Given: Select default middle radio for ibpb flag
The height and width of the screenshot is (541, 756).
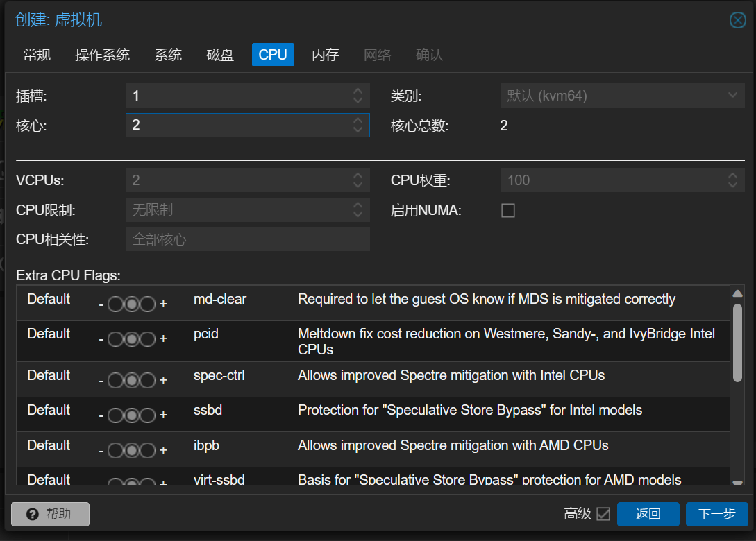Looking at the screenshot, I should tap(131, 450).
